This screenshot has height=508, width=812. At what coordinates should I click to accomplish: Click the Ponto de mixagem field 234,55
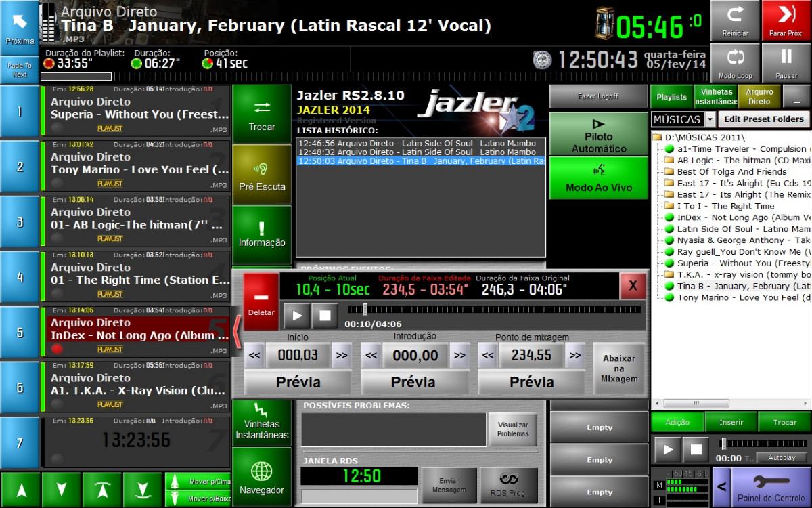pyautogui.click(x=532, y=356)
